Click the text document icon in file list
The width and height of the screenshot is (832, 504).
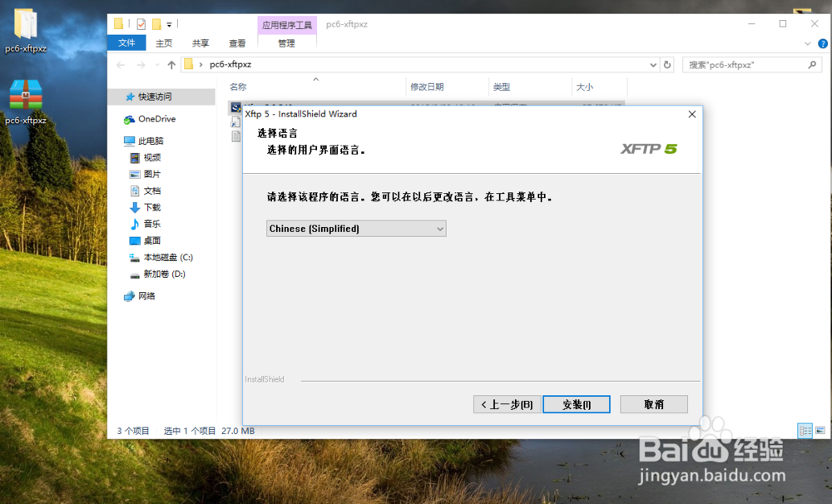click(x=235, y=136)
